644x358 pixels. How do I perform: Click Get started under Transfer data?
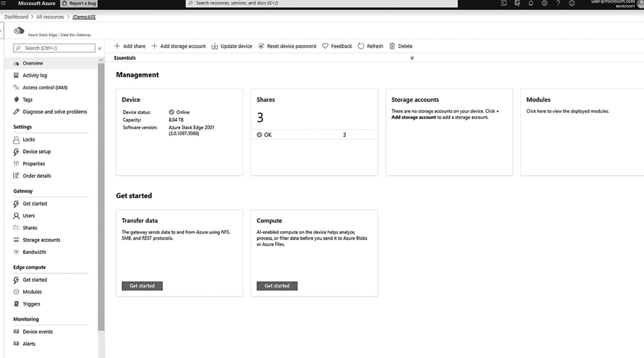click(142, 286)
